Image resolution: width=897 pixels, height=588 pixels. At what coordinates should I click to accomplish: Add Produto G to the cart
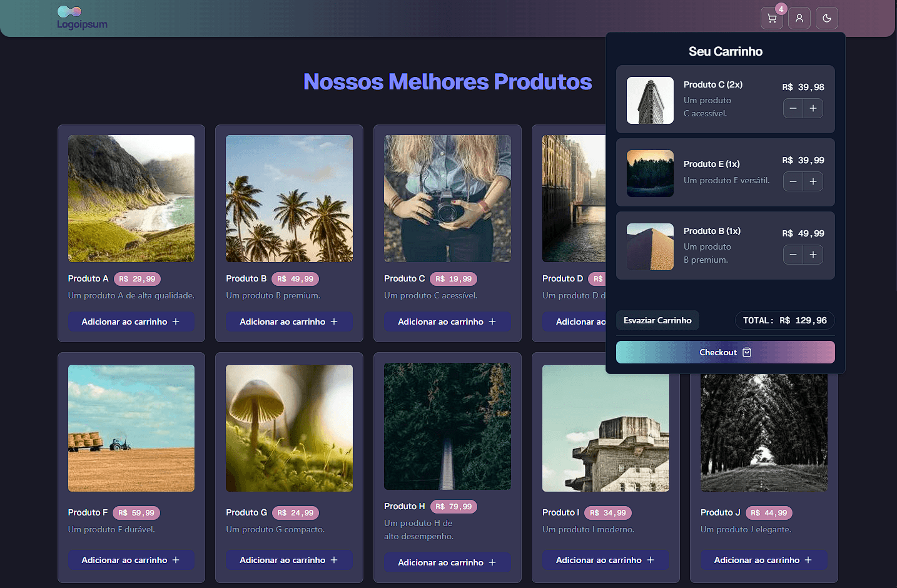[289, 560]
